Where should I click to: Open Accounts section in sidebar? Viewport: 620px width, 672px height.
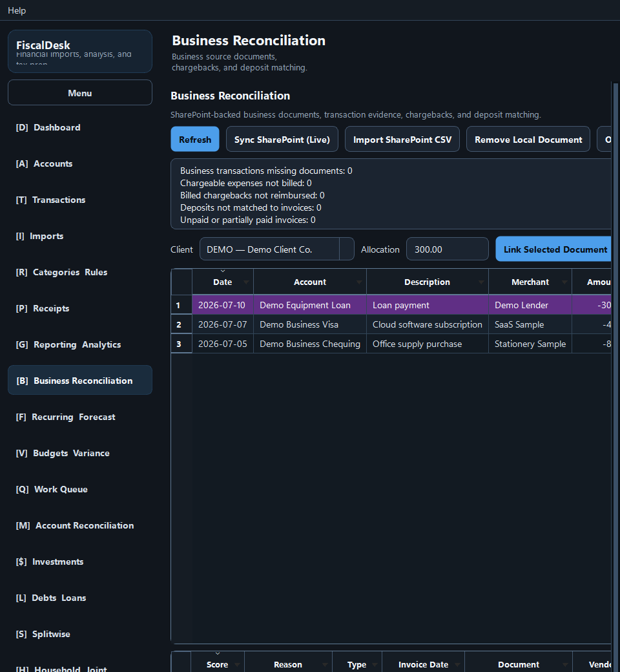tap(79, 163)
